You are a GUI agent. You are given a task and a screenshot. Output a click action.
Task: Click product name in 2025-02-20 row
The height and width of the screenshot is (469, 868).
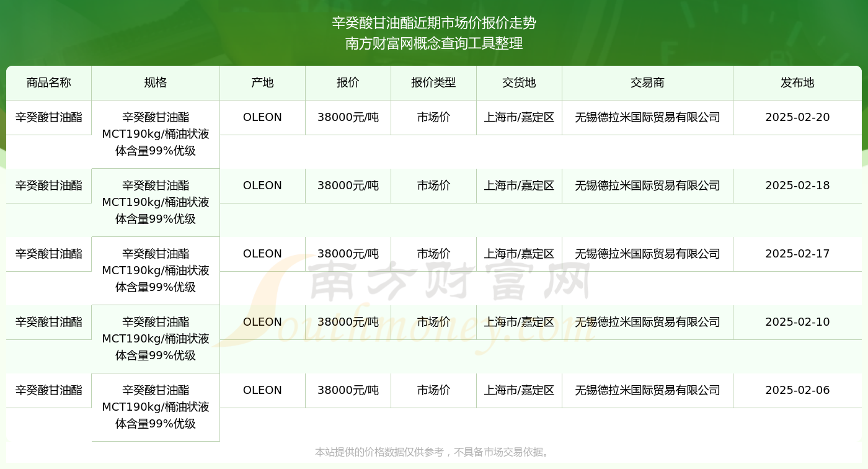tap(49, 117)
